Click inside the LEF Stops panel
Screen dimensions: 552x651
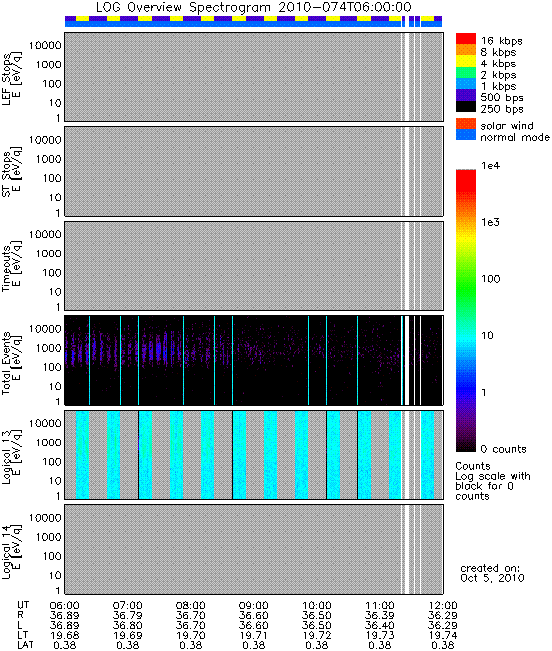tap(254, 77)
